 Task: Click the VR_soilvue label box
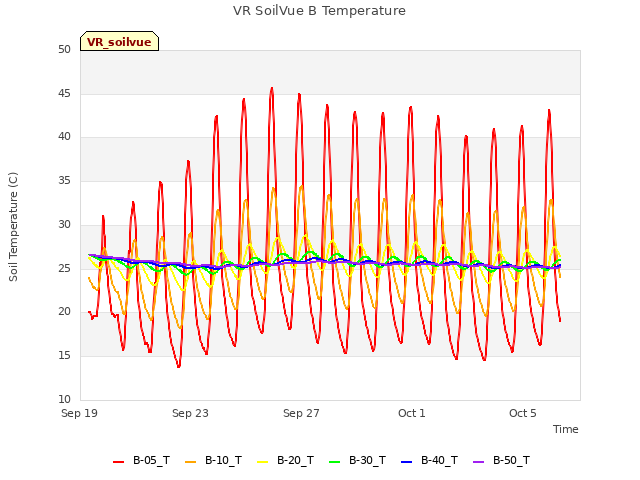click(x=119, y=41)
